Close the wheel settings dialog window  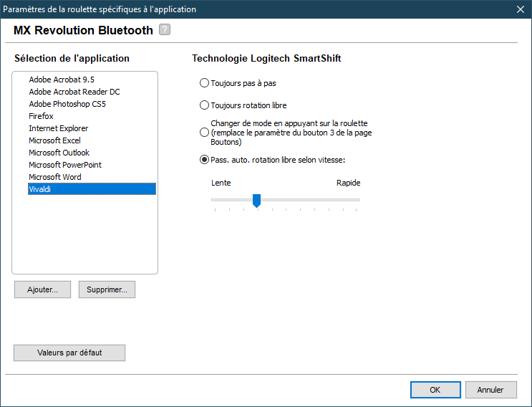pyautogui.click(x=521, y=9)
